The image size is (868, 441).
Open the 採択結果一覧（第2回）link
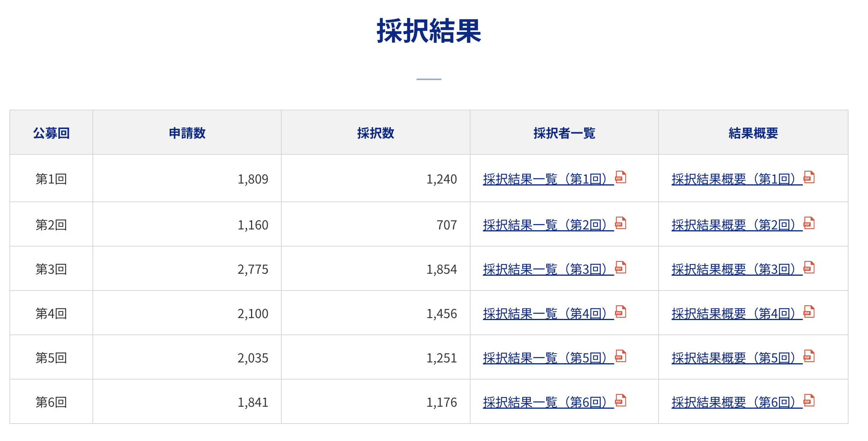(x=548, y=225)
